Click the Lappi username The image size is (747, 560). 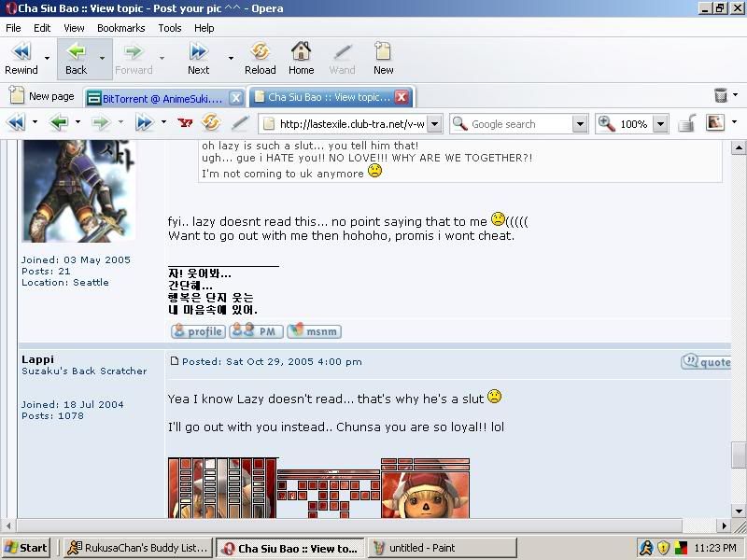point(37,359)
